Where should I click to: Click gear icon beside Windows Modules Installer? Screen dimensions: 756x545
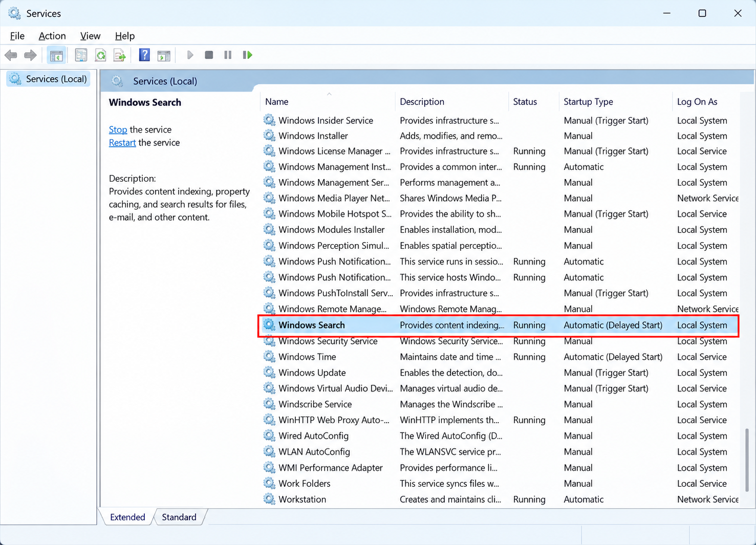click(269, 229)
